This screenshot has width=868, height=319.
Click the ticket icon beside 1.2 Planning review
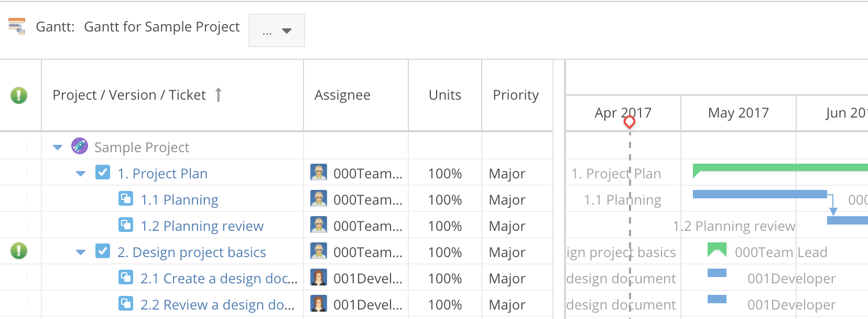(x=126, y=225)
